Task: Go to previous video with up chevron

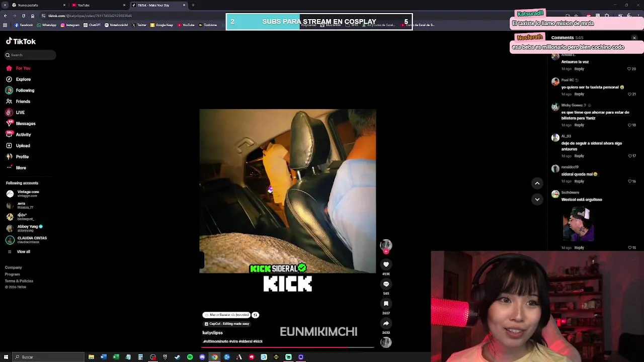Action: 537,184
